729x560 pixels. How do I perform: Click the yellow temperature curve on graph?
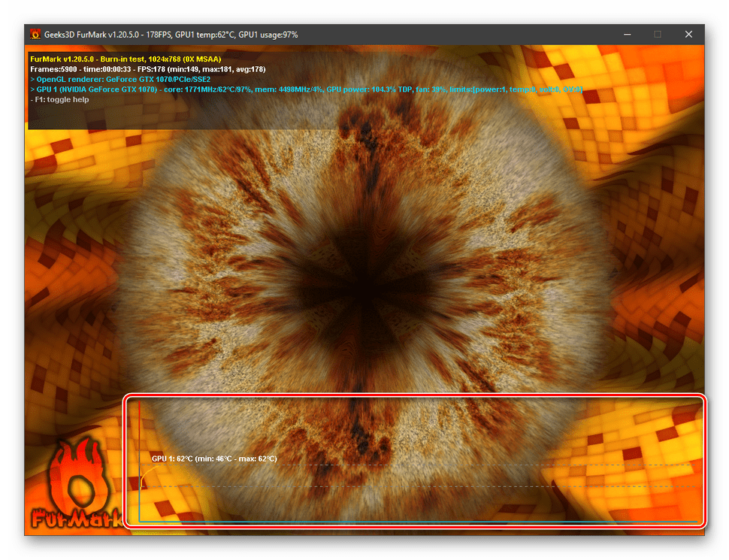point(145,473)
